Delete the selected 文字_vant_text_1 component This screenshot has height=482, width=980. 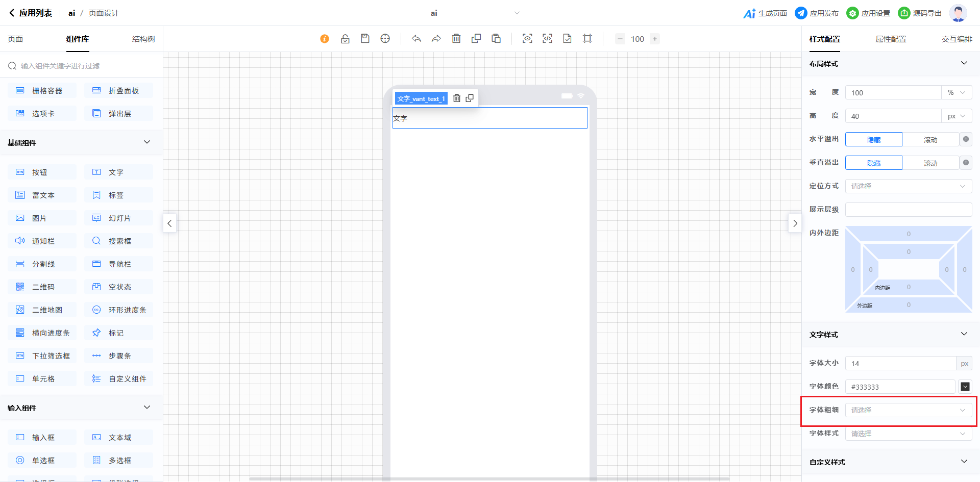pos(457,98)
